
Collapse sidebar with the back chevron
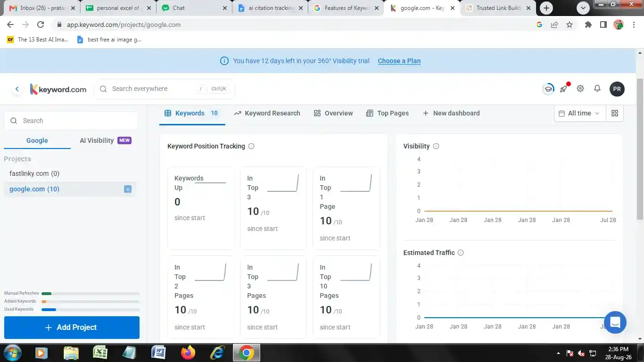tap(17, 89)
